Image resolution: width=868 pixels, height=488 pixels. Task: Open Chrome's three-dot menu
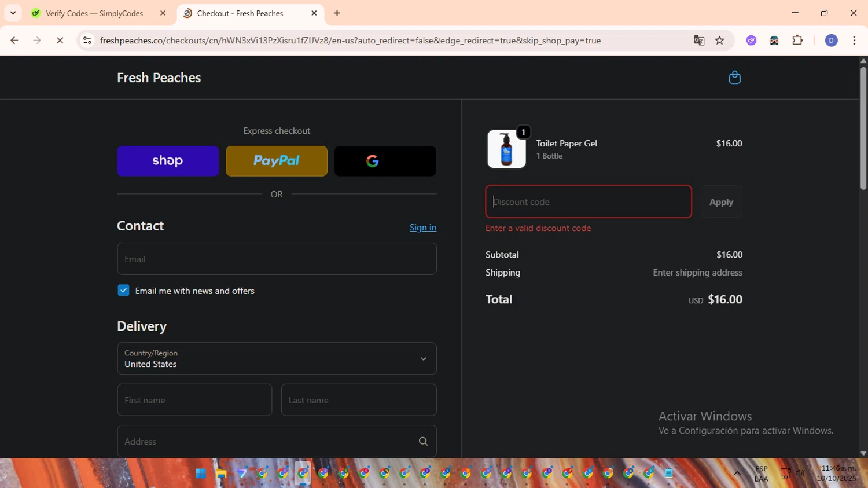[x=854, y=41]
